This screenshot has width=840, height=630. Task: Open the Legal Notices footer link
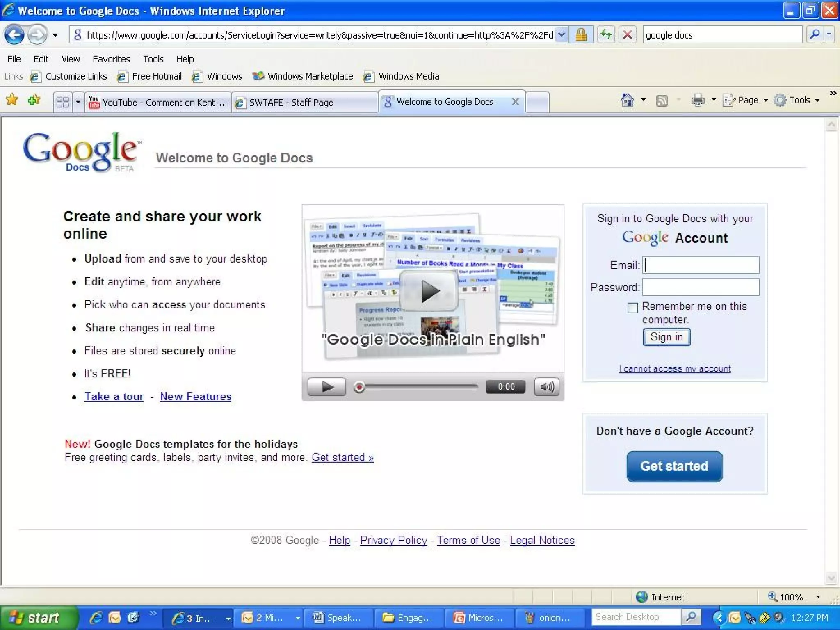pos(542,540)
